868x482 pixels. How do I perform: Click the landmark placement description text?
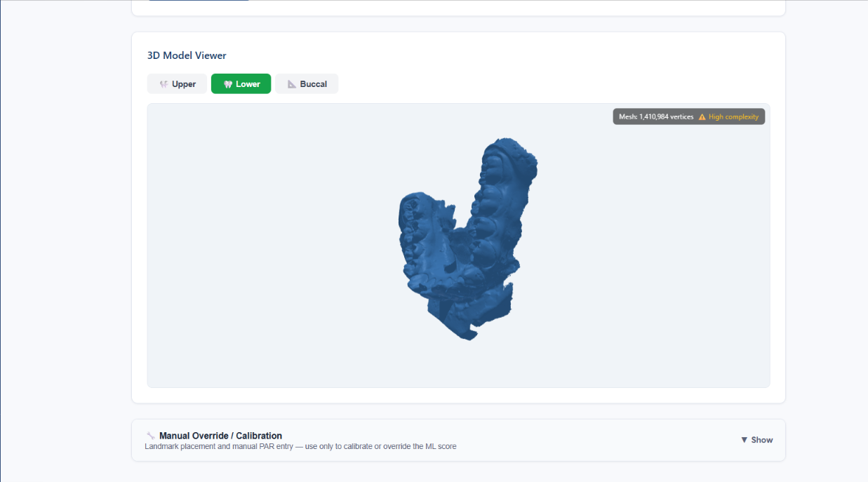pos(300,446)
